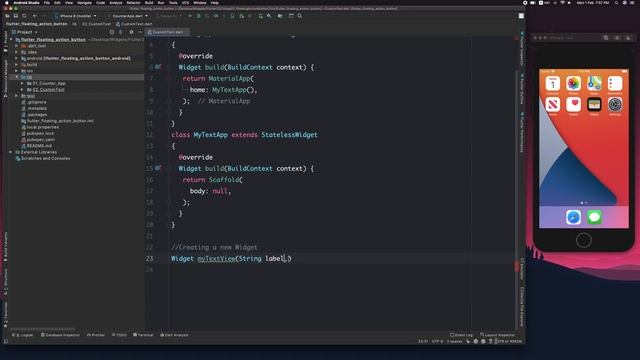Open the Apple menu

click(x=7, y=3)
